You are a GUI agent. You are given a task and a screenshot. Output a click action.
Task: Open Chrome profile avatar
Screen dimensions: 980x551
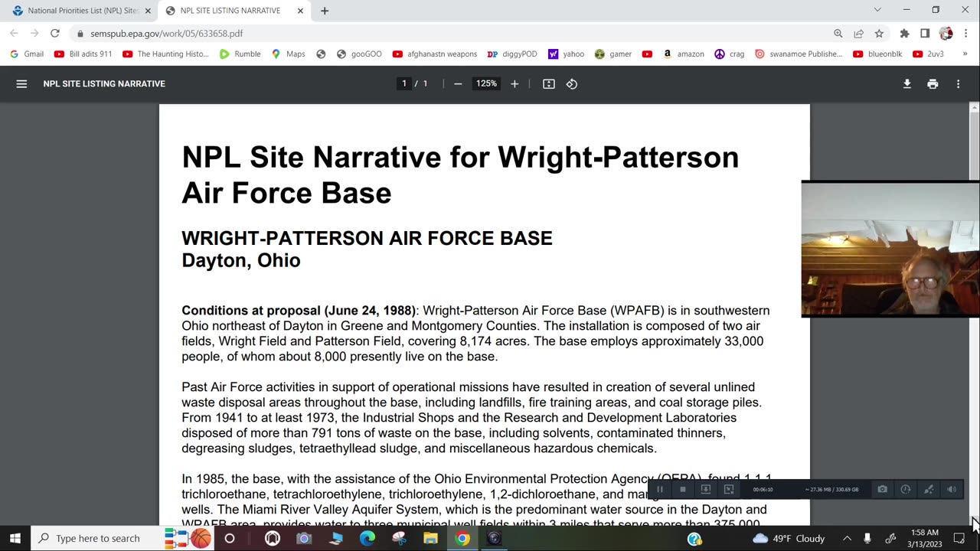[946, 33]
